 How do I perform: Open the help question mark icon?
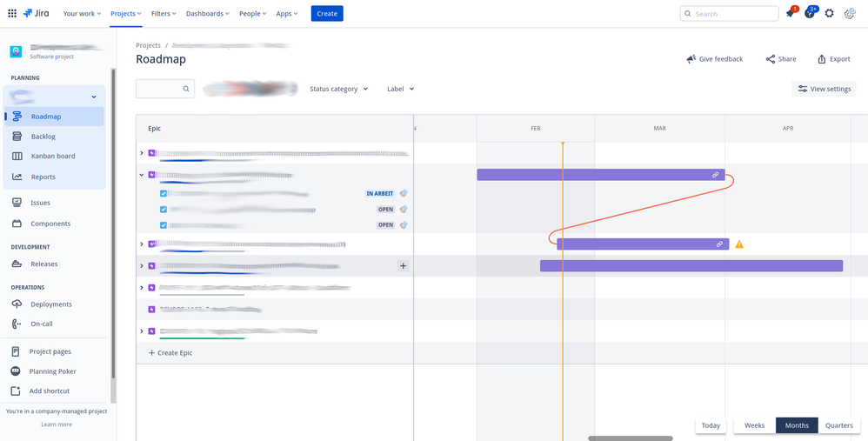(x=810, y=13)
